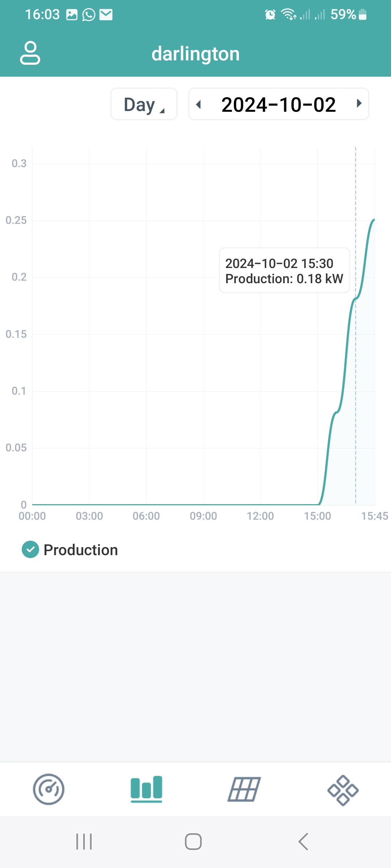This screenshot has width=391, height=868.
Task: Open the solar panel layout tab
Action: pos(244,789)
